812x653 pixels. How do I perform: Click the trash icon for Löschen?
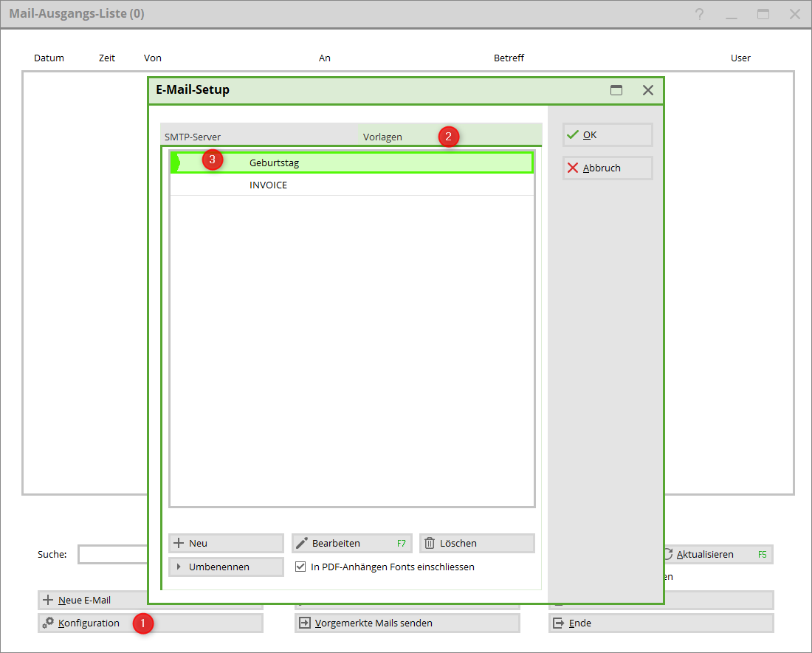[x=430, y=544]
